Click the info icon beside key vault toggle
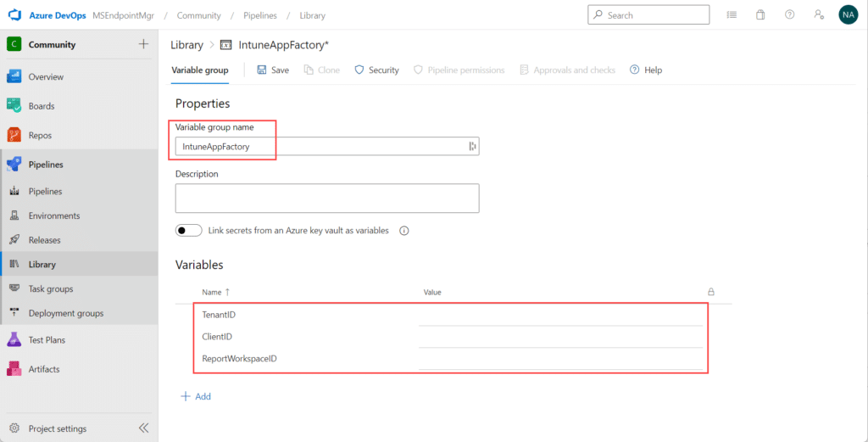The height and width of the screenshot is (442, 868). pyautogui.click(x=404, y=231)
